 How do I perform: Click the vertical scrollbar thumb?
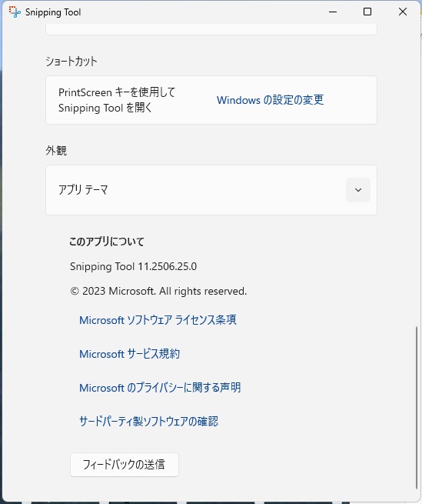point(417,408)
